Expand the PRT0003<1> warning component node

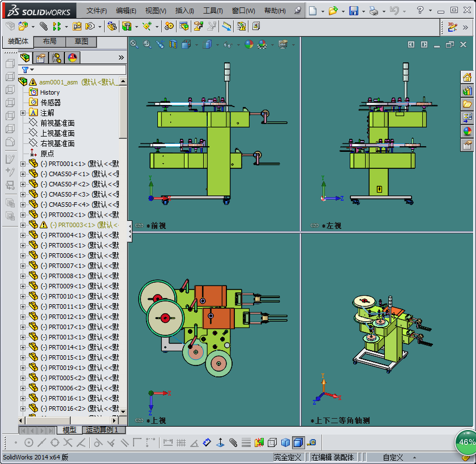23,225
